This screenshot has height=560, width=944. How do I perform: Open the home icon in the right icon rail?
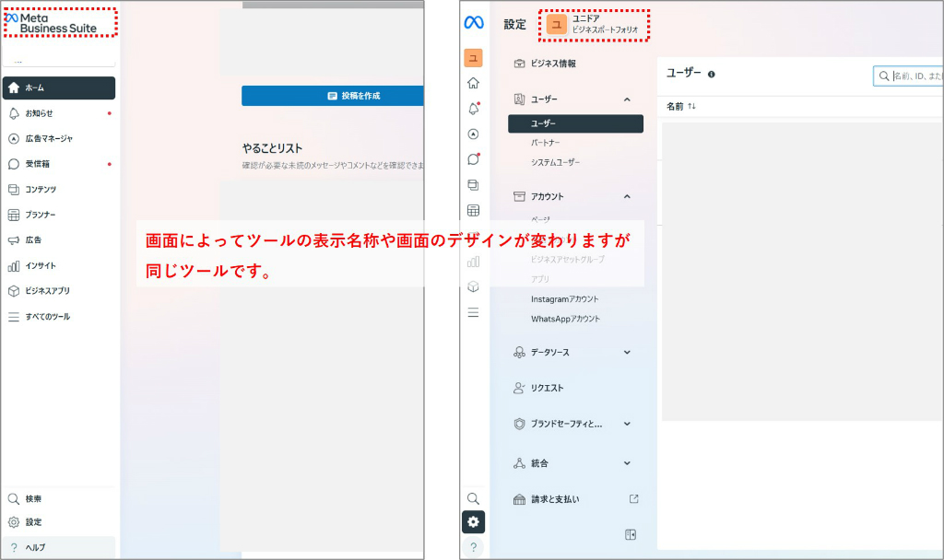(x=474, y=82)
